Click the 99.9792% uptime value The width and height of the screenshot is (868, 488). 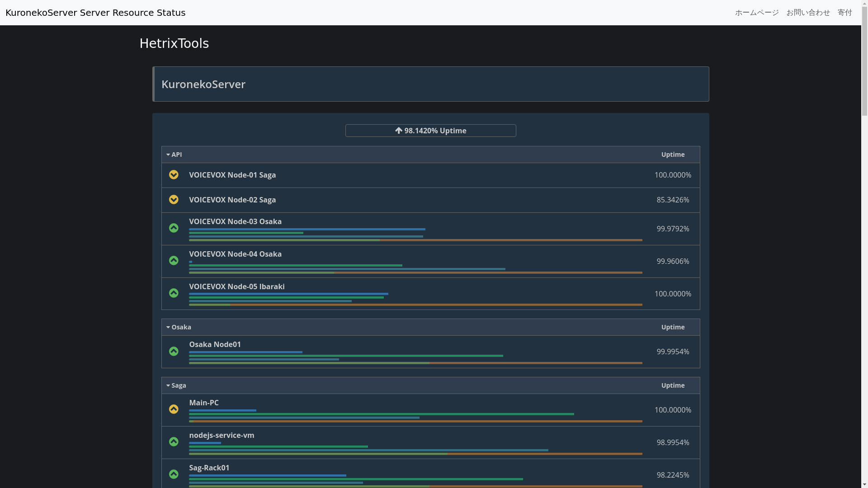tap(673, 229)
